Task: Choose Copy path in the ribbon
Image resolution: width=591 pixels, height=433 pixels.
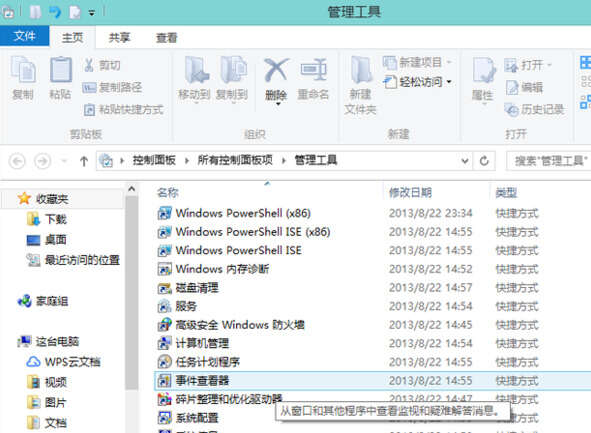Action: pos(112,87)
